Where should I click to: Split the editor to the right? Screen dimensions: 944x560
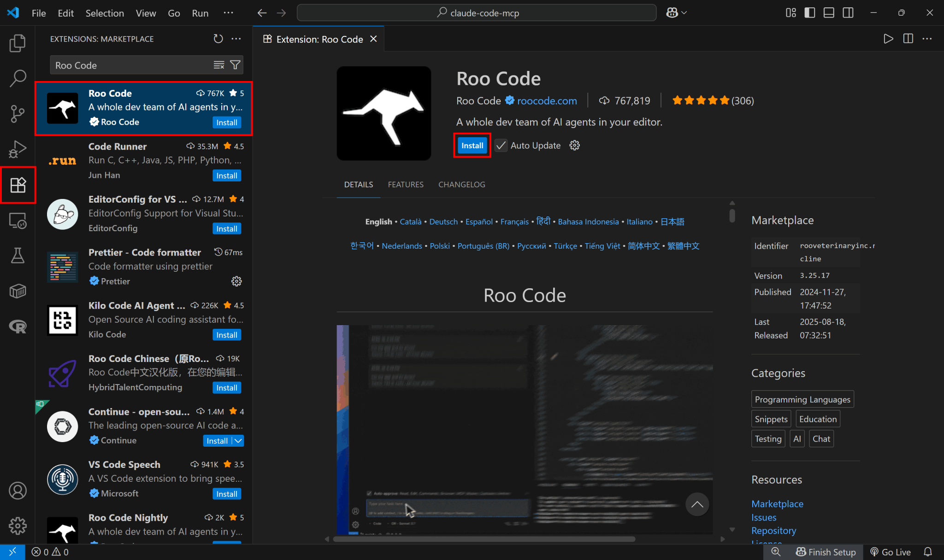(x=908, y=39)
